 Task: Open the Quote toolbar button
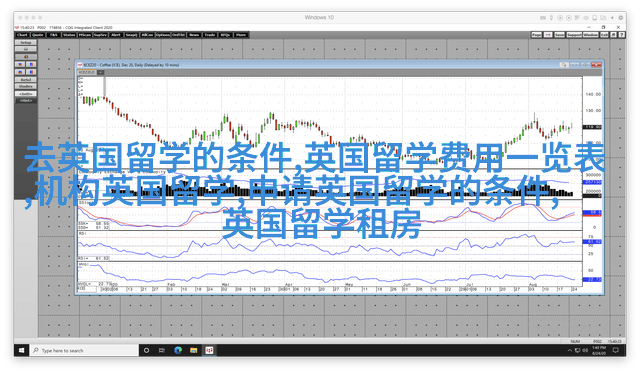[38, 35]
